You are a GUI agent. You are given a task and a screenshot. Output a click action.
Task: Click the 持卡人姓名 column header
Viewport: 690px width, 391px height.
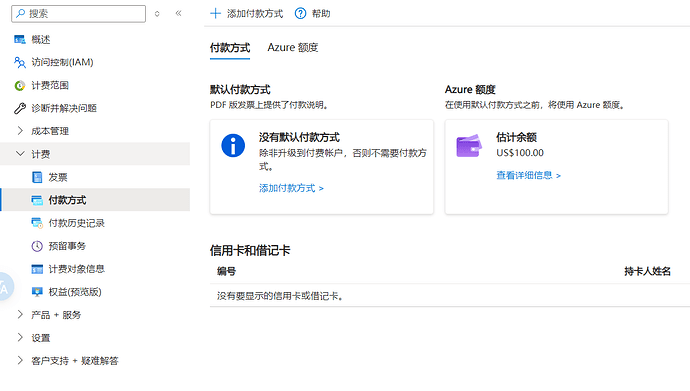[647, 271]
